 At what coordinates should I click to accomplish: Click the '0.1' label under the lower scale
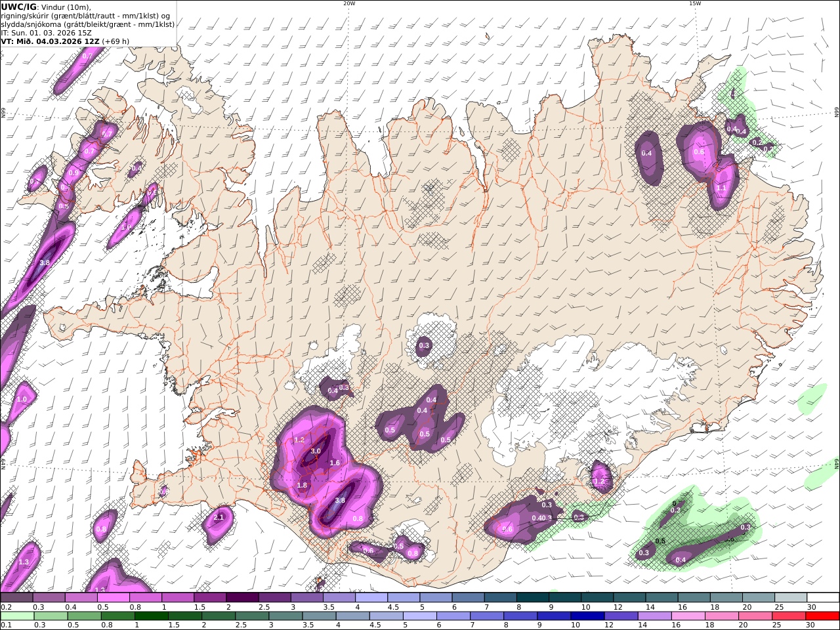[5, 625]
